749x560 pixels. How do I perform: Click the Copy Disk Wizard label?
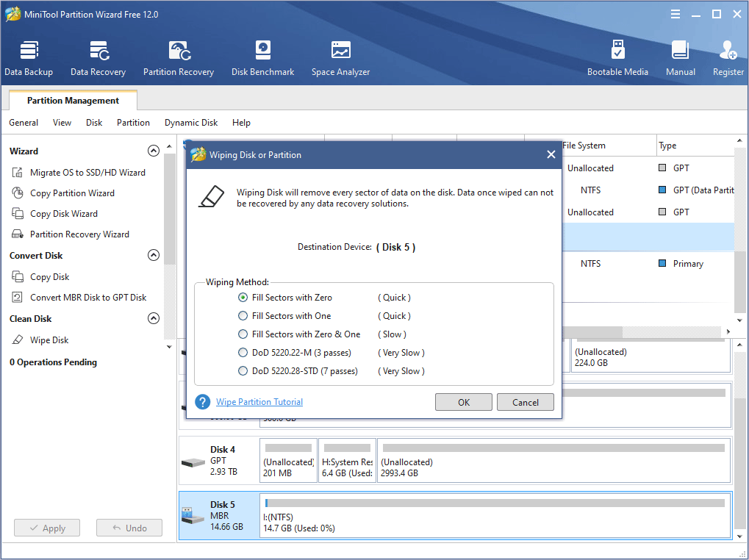pyautogui.click(x=63, y=213)
